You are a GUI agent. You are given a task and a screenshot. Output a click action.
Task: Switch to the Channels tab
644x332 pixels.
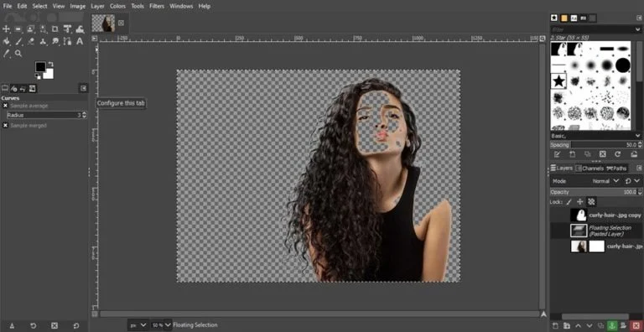589,169
